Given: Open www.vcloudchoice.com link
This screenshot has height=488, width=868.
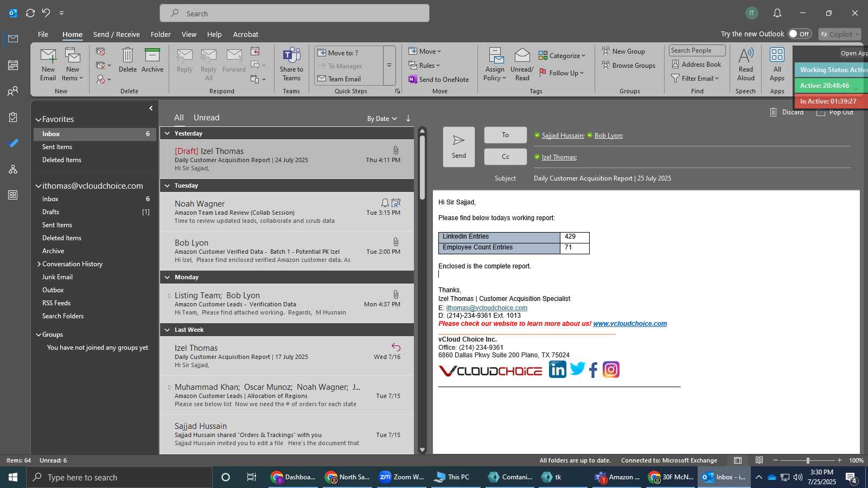Looking at the screenshot, I should pyautogui.click(x=630, y=324).
